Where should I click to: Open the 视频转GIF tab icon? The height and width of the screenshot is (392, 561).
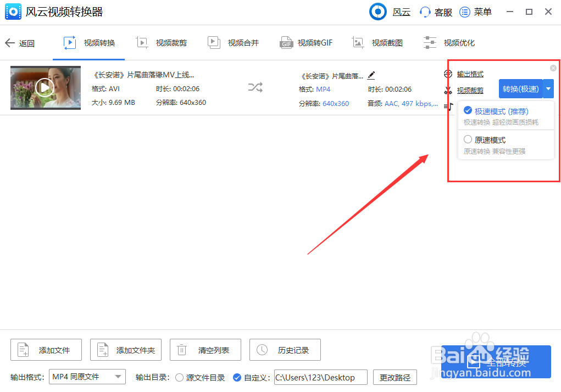(x=286, y=42)
